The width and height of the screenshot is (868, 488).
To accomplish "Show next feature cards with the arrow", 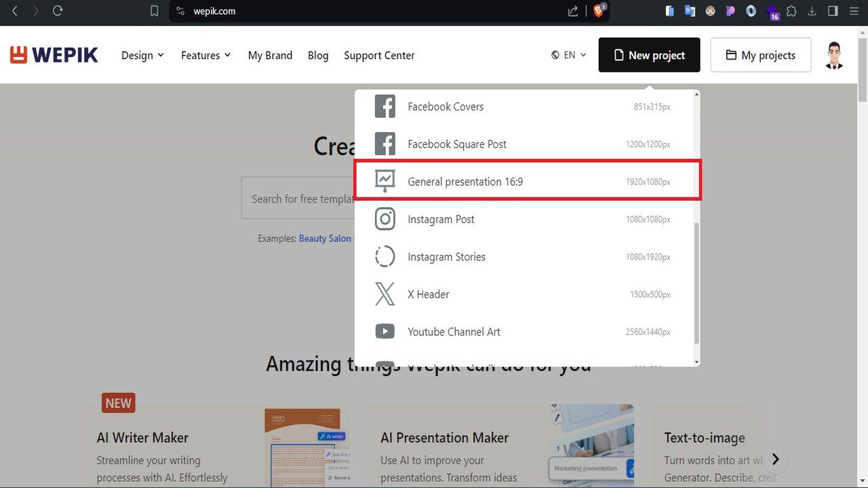I will coord(775,460).
